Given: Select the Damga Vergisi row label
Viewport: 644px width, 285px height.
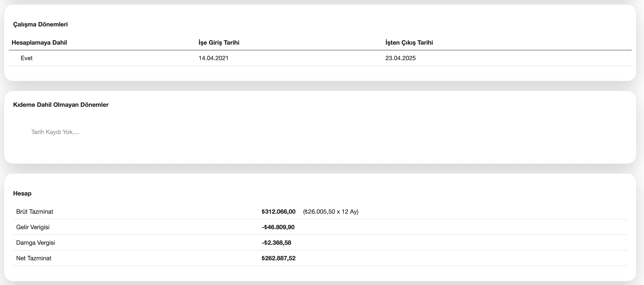Looking at the screenshot, I should [35, 242].
